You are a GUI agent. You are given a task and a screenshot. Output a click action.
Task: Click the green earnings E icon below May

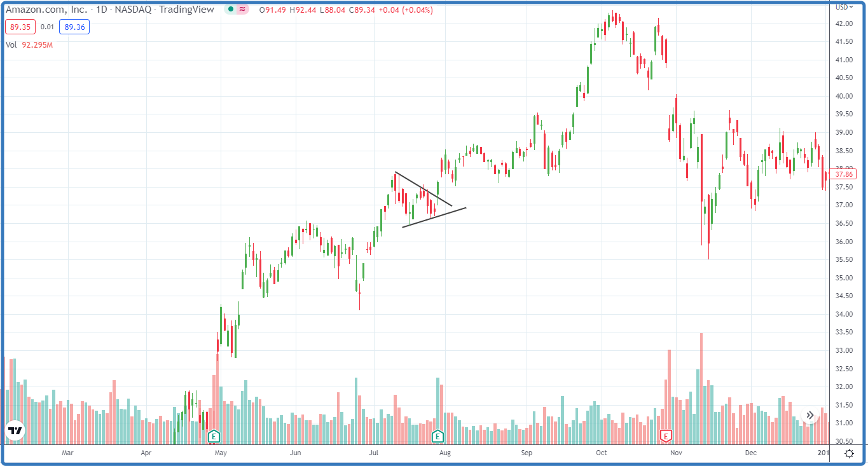214,436
